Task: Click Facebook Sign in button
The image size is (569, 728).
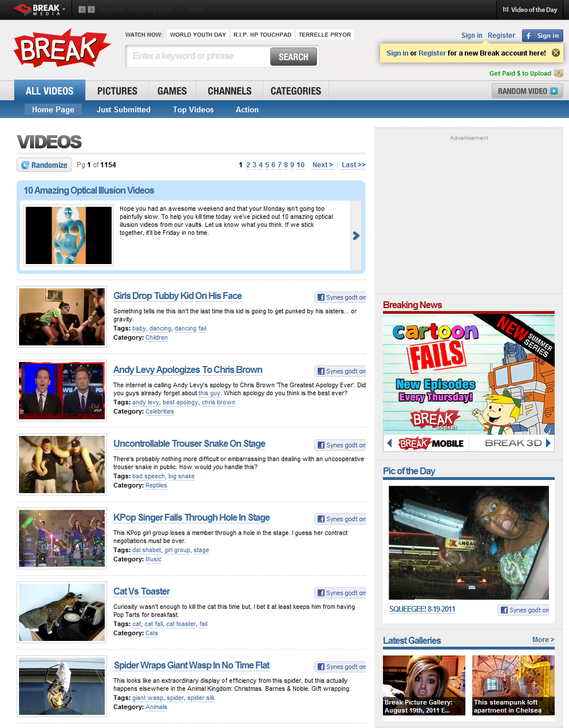Action: click(x=542, y=36)
